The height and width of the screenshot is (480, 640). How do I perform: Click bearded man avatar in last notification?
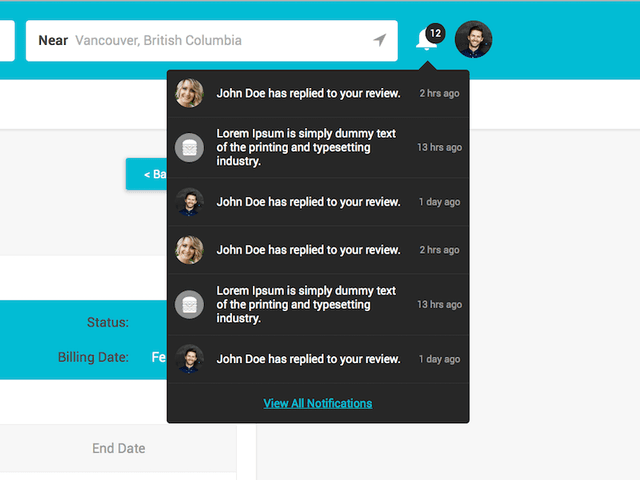(x=189, y=359)
